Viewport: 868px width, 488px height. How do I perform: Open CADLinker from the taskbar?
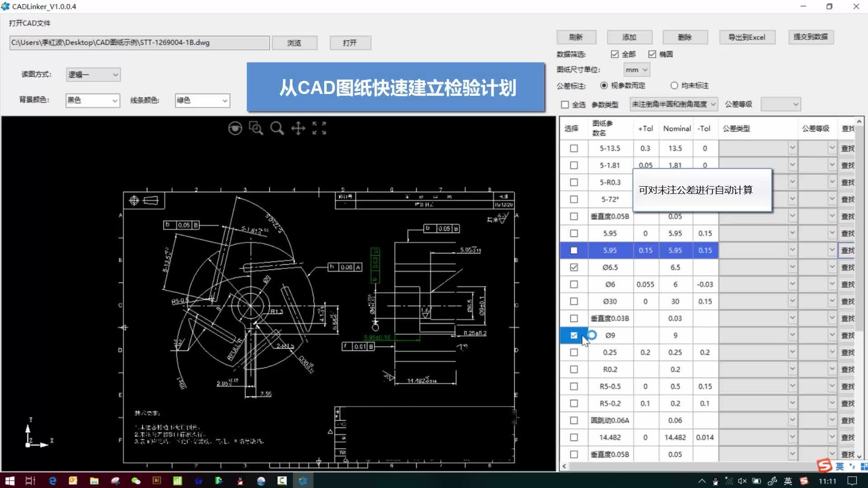point(304,480)
